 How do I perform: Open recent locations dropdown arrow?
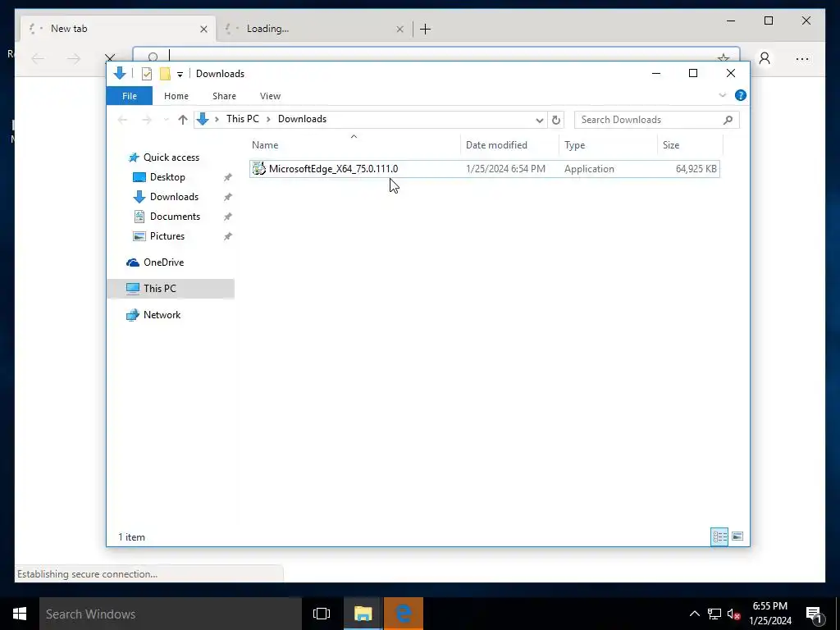(166, 120)
